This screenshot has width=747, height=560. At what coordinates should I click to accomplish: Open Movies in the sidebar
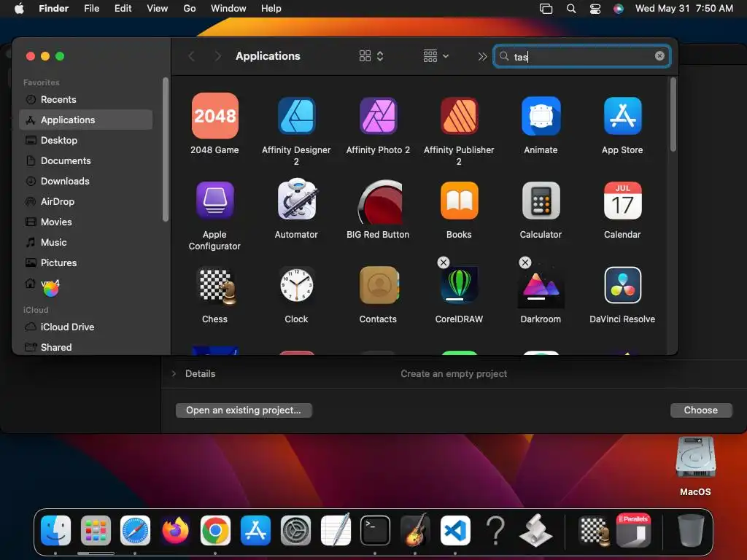[86, 222]
